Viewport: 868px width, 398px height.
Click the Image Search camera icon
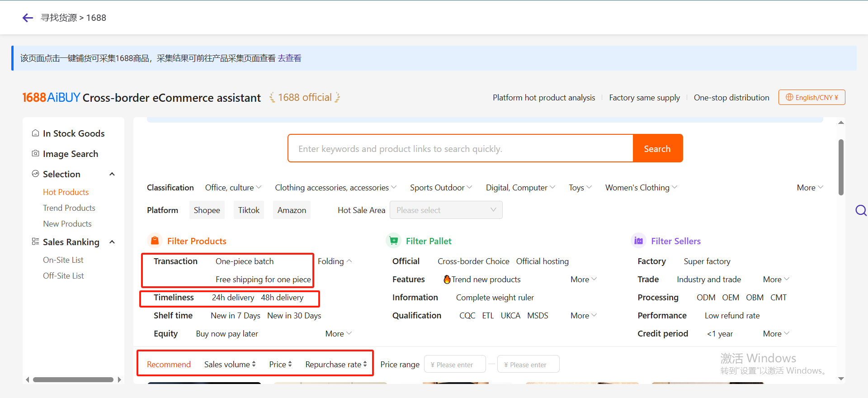(x=35, y=153)
